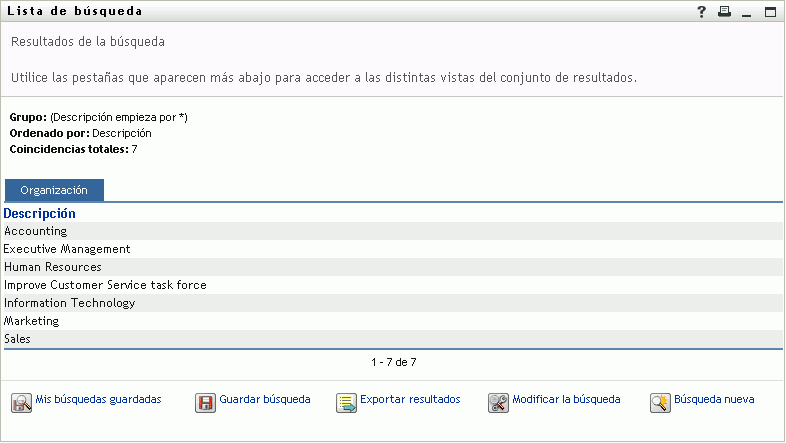Click the Búsqueda nueva magnifier icon
Image resolution: width=786 pixels, height=443 pixels.
pos(660,402)
